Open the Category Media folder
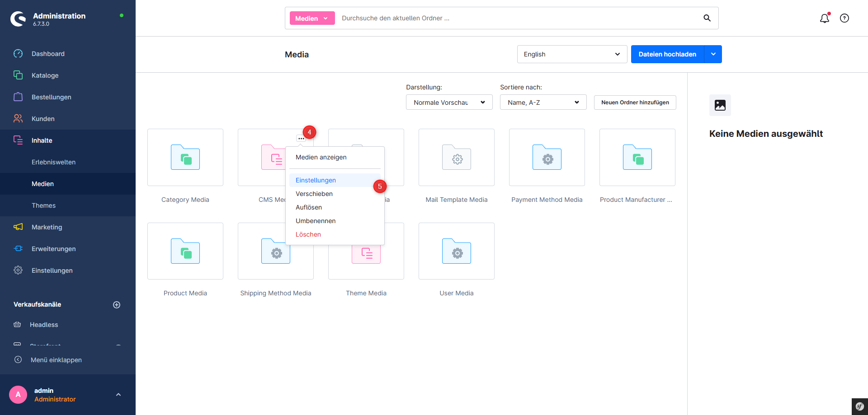The width and height of the screenshot is (868, 415). tap(185, 157)
